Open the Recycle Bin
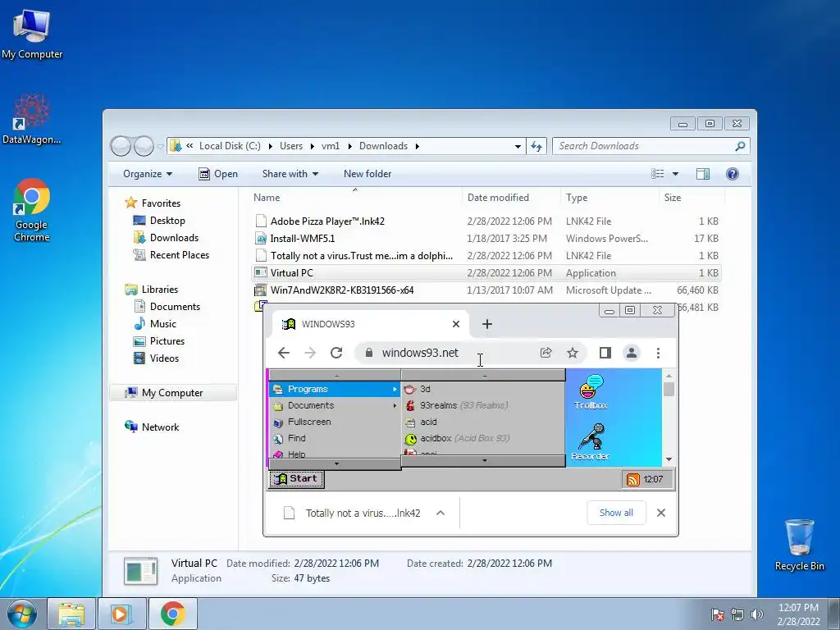Image resolution: width=840 pixels, height=630 pixels. 799,545
